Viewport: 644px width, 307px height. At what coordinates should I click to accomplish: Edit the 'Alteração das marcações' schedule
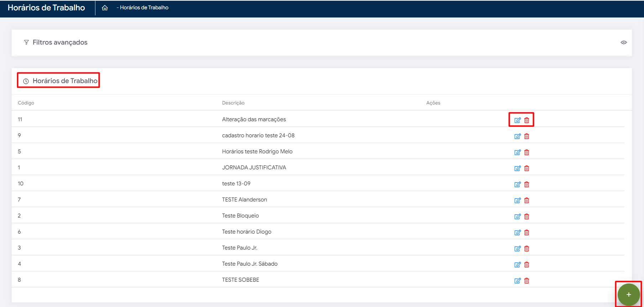[517, 120]
